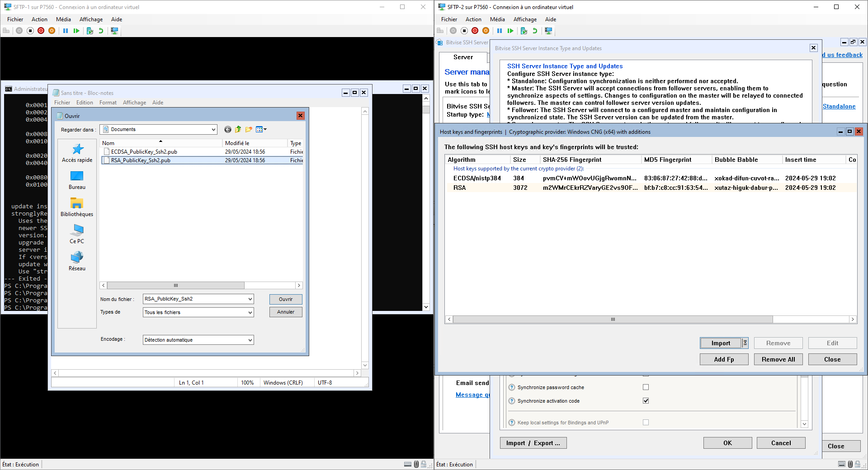Revert the SFTP-1 virtual machine

101,31
